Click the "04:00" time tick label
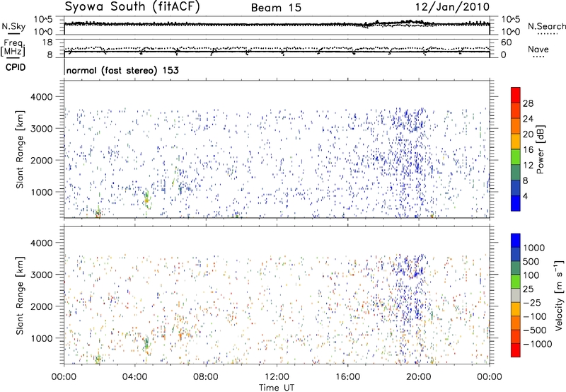The height and width of the screenshot is (392, 566). [135, 377]
